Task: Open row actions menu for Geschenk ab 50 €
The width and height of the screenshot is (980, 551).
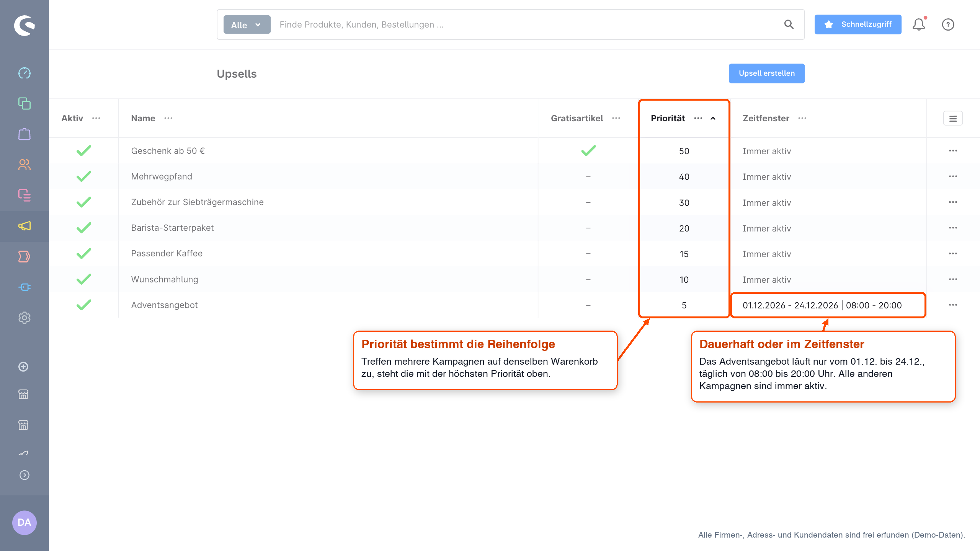Action: (953, 151)
